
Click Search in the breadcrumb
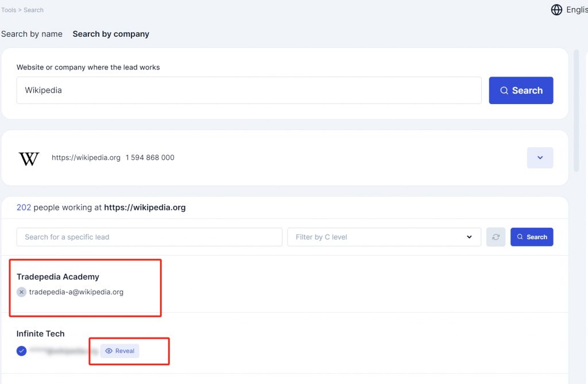click(33, 10)
